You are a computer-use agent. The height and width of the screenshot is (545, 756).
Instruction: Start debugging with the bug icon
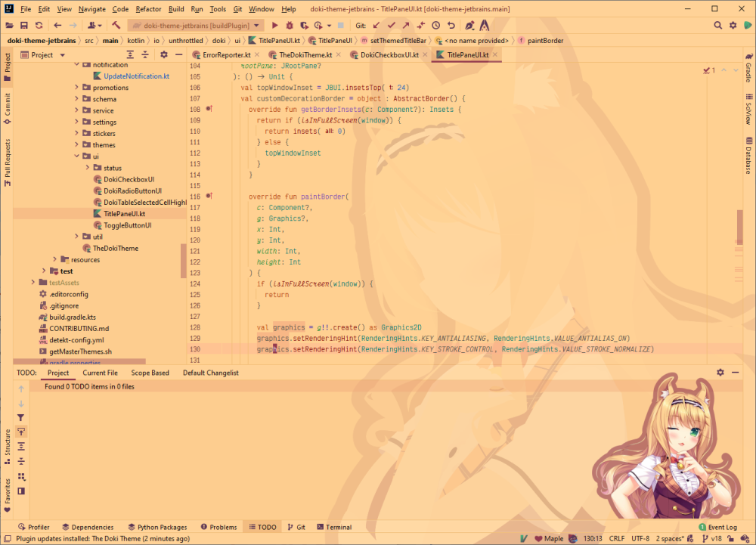(x=290, y=26)
